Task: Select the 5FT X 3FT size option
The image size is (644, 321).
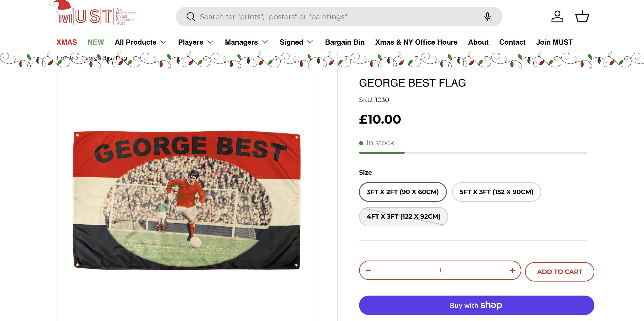Action: [x=496, y=192]
